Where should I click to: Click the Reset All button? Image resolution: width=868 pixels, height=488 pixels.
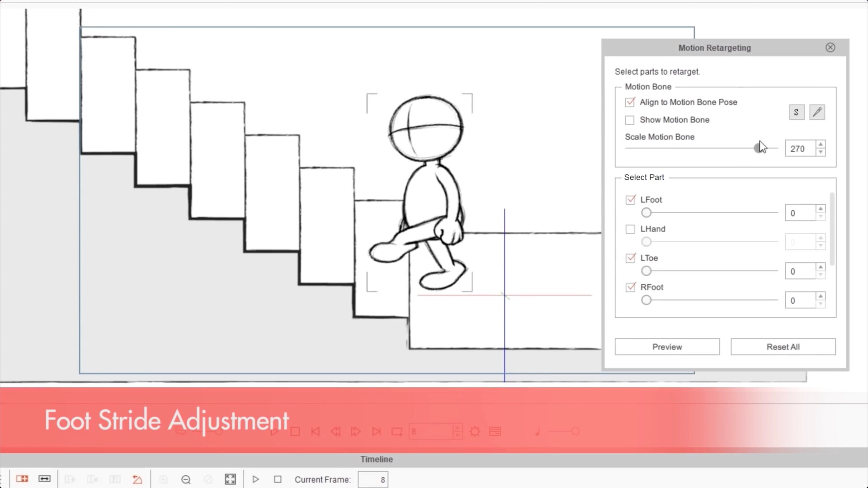coord(783,347)
